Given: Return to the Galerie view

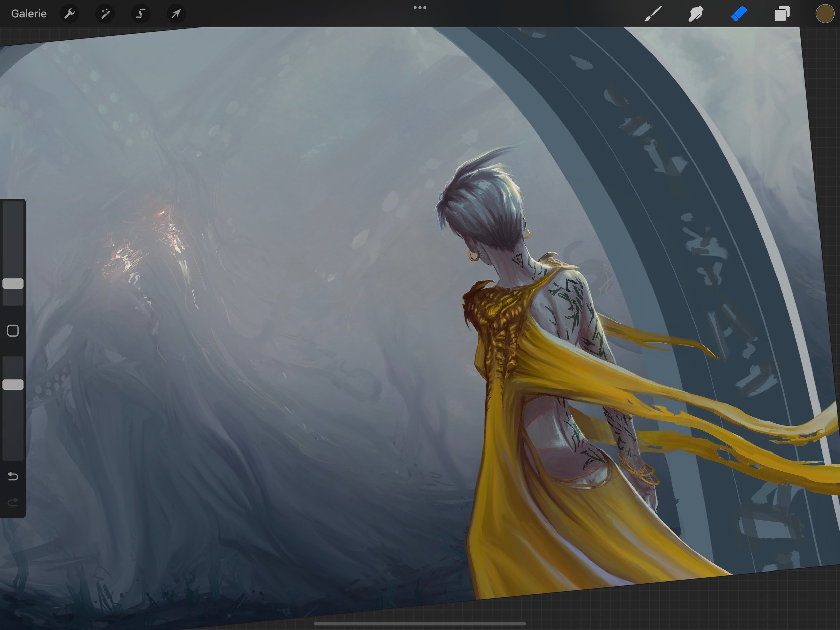Looking at the screenshot, I should 29,14.
